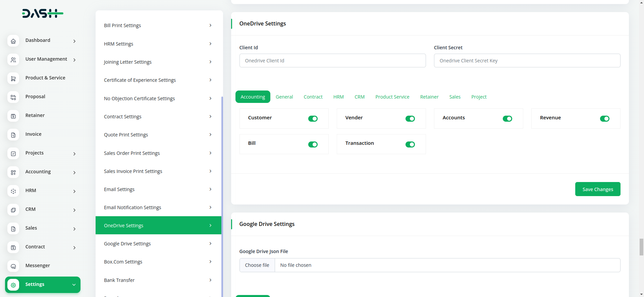Click the page vertical scrollbar thumb
The width and height of the screenshot is (644, 297).
coord(641,247)
